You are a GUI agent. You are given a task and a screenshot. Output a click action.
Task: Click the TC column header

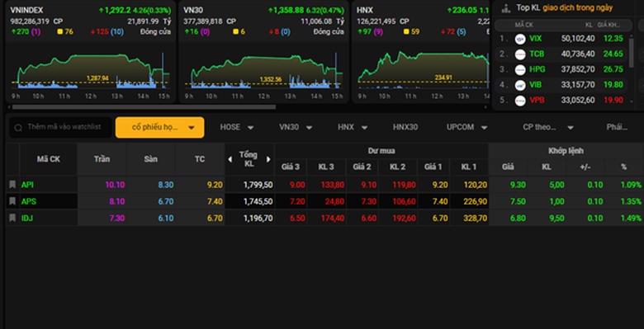pos(200,159)
